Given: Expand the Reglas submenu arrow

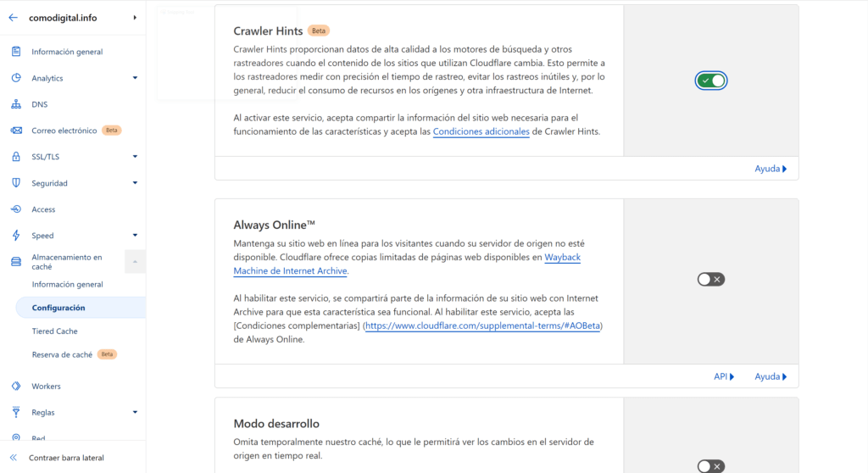Looking at the screenshot, I should pyautogui.click(x=135, y=412).
